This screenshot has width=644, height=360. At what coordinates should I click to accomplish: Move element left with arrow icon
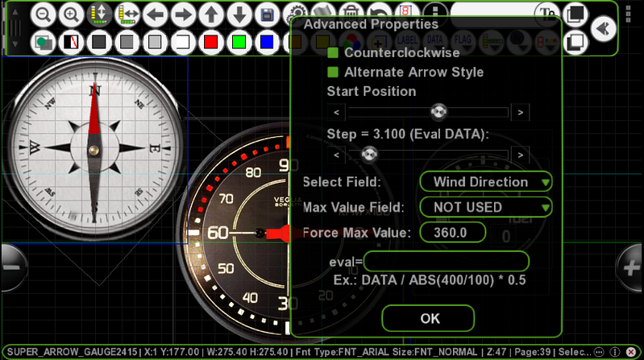click(x=156, y=14)
